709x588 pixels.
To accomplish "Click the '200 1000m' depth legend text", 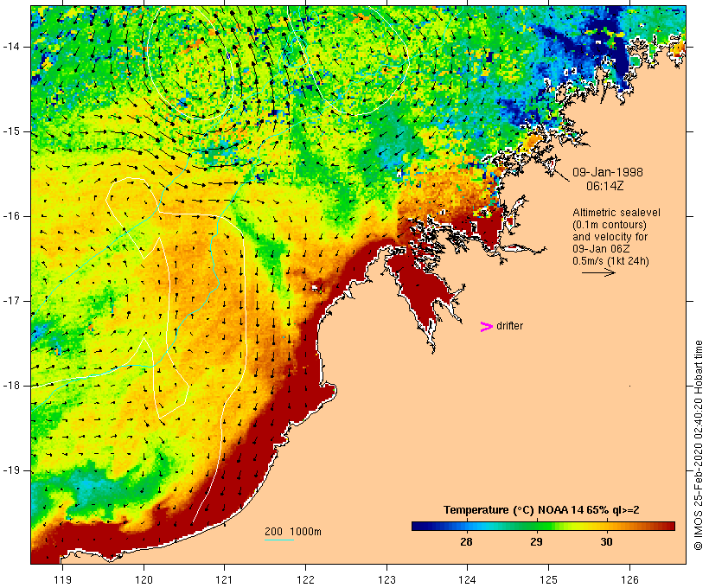I will [293, 532].
